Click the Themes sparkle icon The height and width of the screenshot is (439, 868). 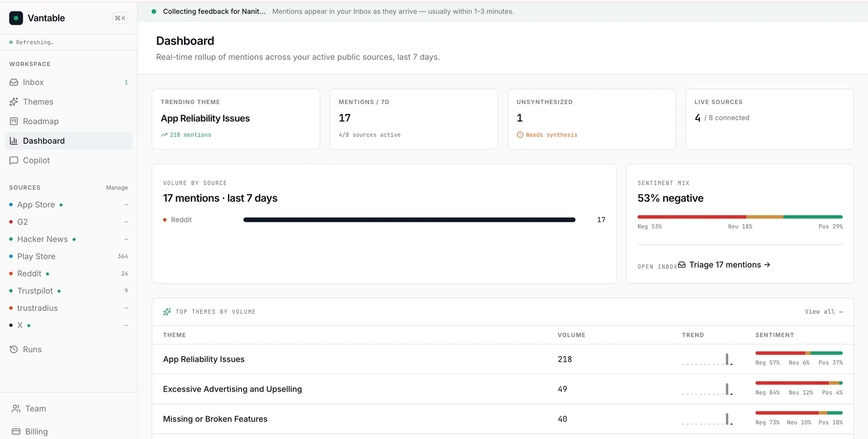[14, 102]
